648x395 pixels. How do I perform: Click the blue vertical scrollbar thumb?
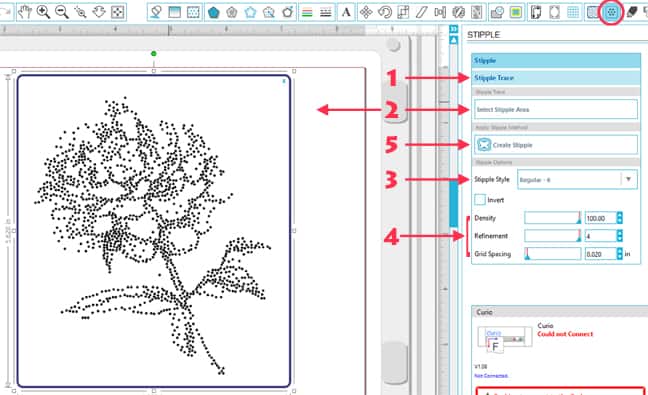(454, 204)
